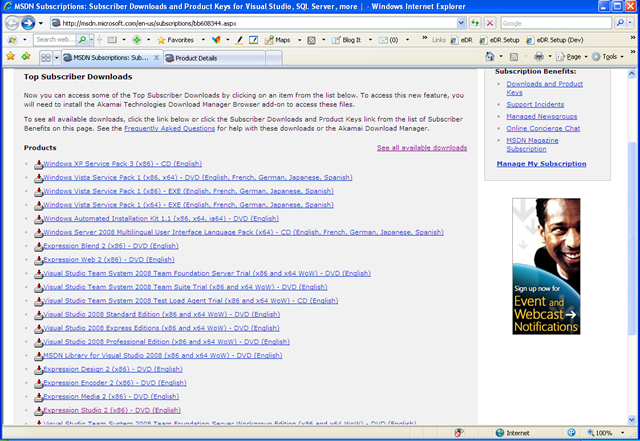Viewport: 640px width, 441px height.
Task: Click download icon beside Expression Blend 2
Action: pos(38,247)
